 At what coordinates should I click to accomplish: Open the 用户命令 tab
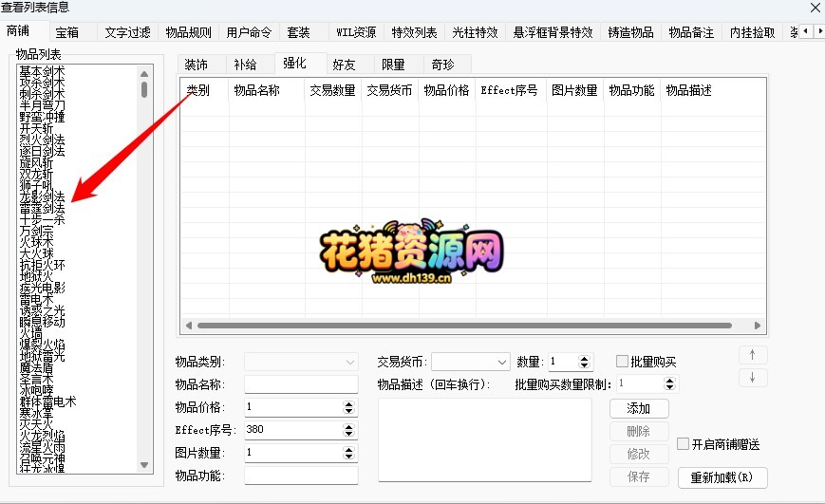249,32
